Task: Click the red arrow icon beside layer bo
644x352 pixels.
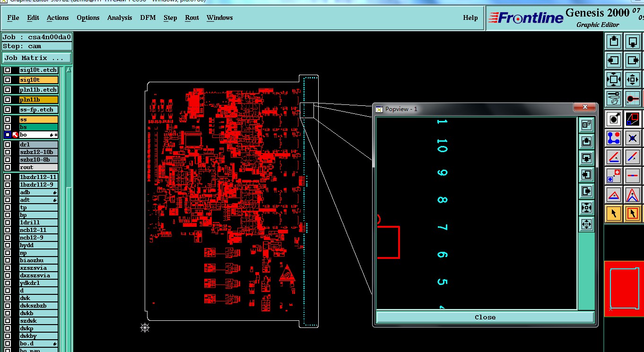Action: 15,135
